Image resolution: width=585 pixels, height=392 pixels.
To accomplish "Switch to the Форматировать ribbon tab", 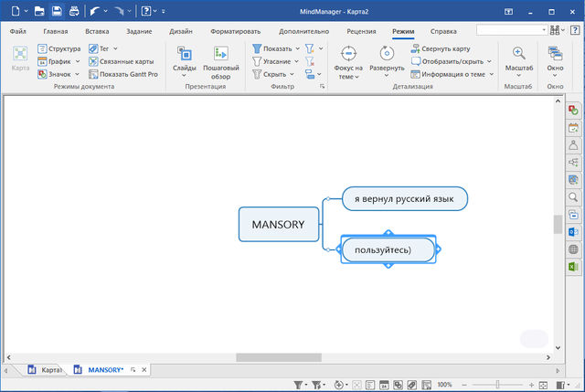I will pyautogui.click(x=235, y=31).
